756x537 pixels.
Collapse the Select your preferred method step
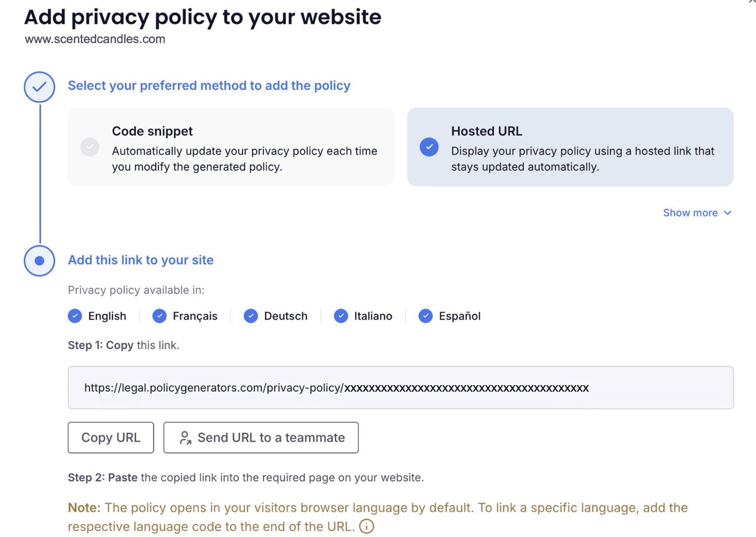(209, 86)
